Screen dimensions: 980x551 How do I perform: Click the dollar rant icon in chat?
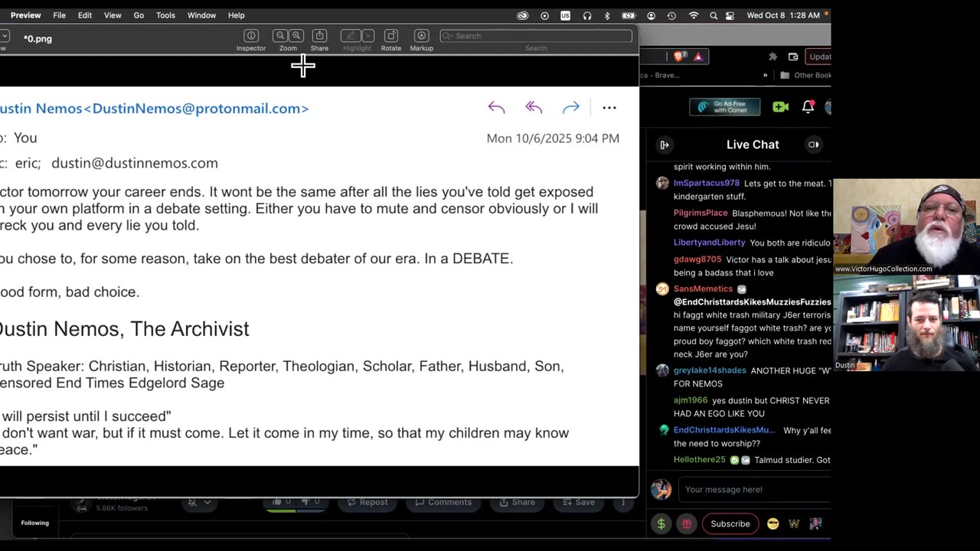[x=661, y=523]
